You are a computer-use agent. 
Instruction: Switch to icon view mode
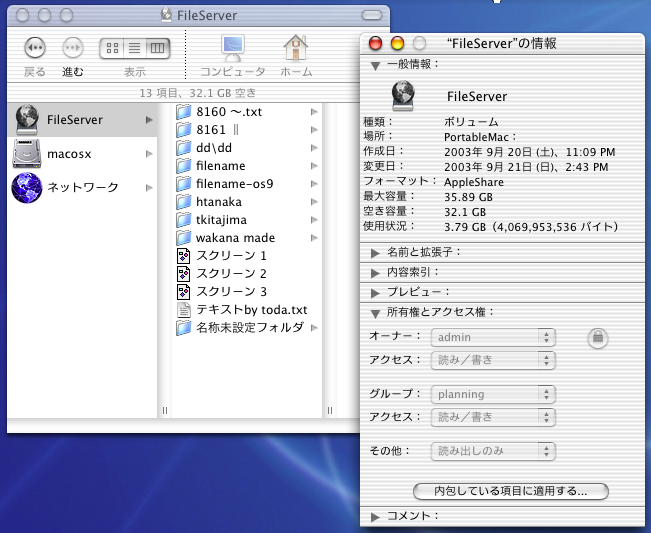(x=112, y=48)
